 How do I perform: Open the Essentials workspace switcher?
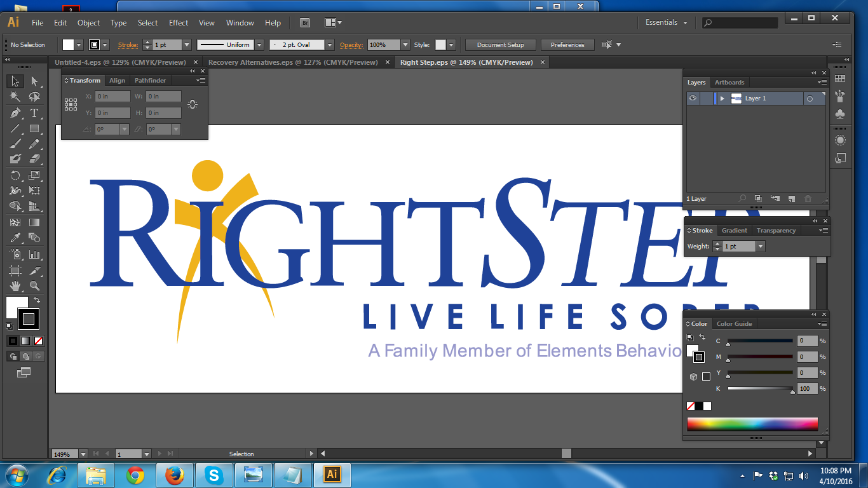tap(666, 23)
